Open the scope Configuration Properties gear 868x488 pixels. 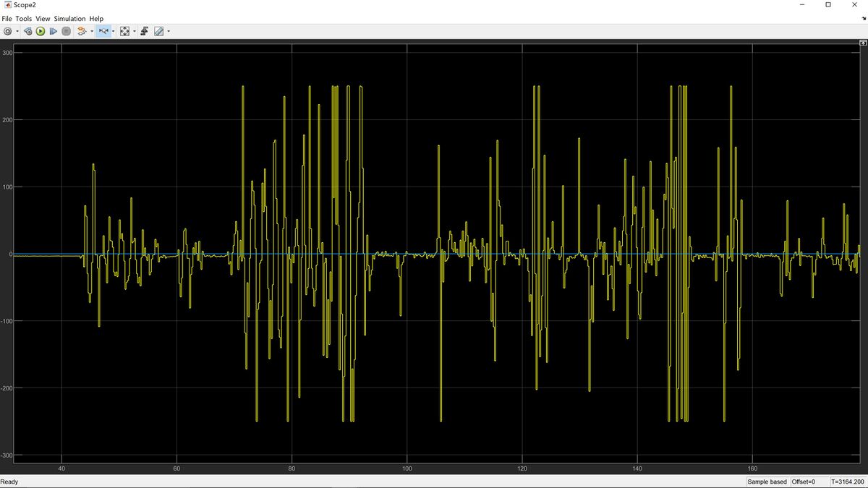coord(7,31)
